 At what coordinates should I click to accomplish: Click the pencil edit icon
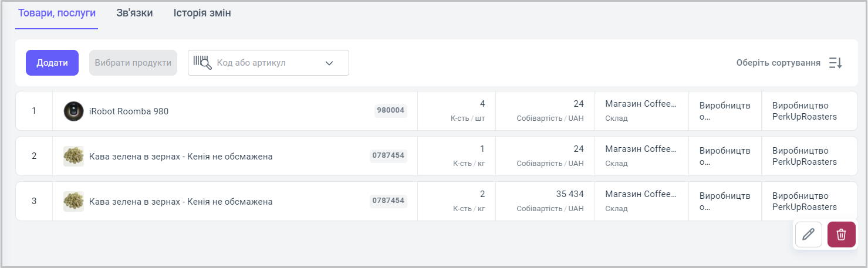[x=808, y=235]
